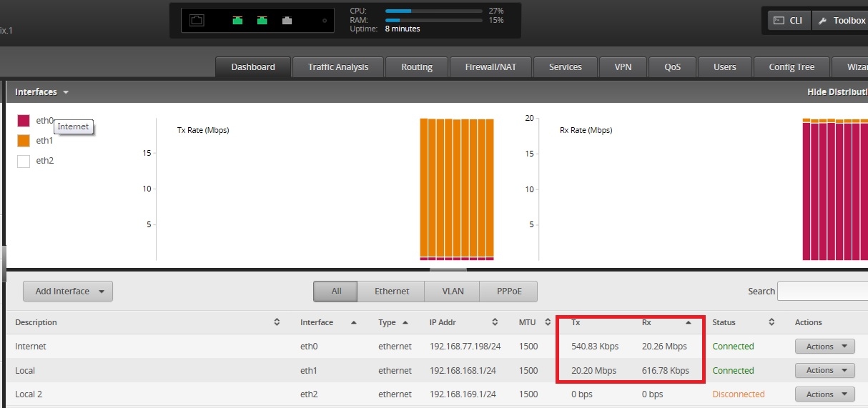Open the Users tab

[725, 67]
